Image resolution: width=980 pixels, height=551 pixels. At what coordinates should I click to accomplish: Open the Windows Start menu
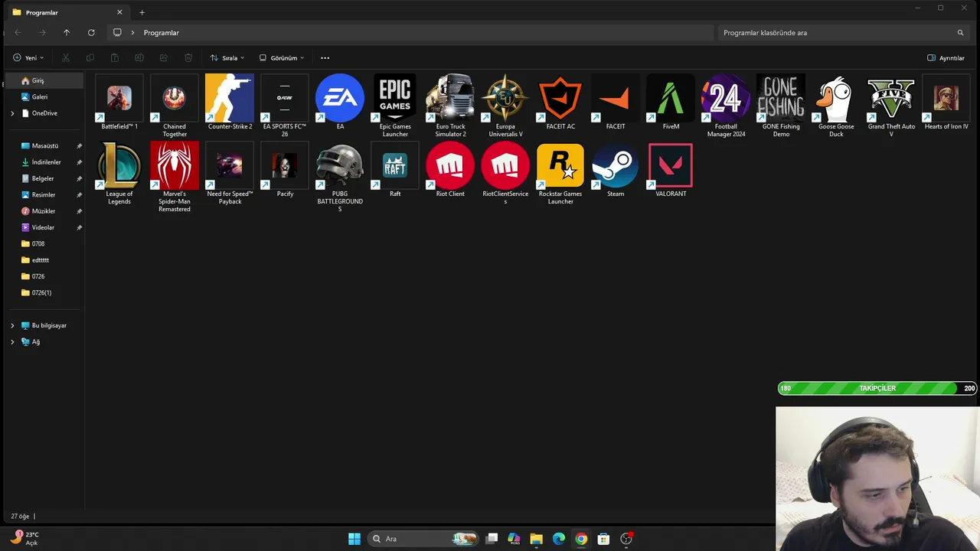coord(354,539)
